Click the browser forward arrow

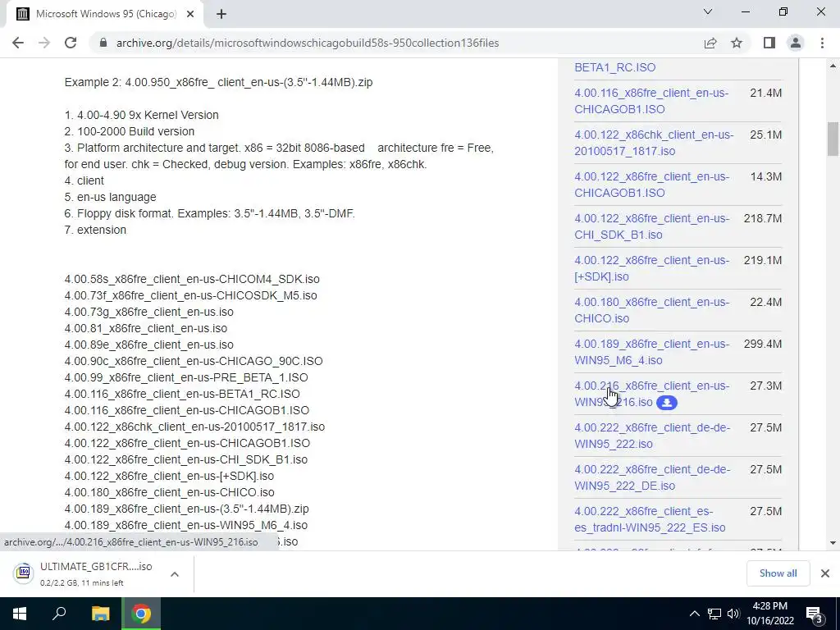(x=44, y=43)
